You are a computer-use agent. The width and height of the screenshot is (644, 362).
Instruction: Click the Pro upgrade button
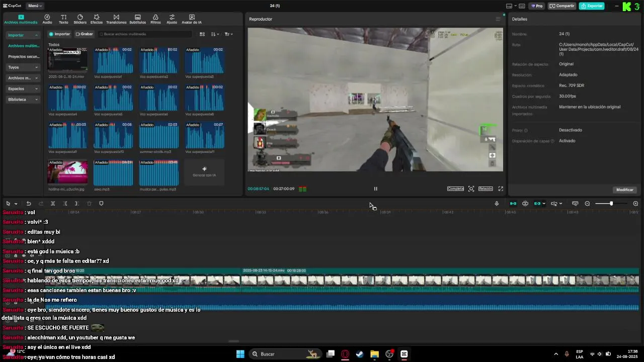point(536,6)
